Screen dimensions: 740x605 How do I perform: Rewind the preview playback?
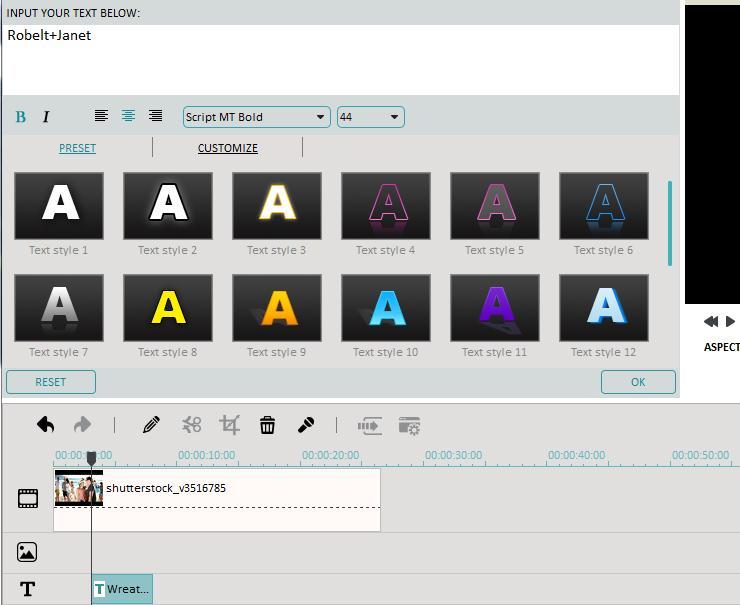[x=711, y=321]
